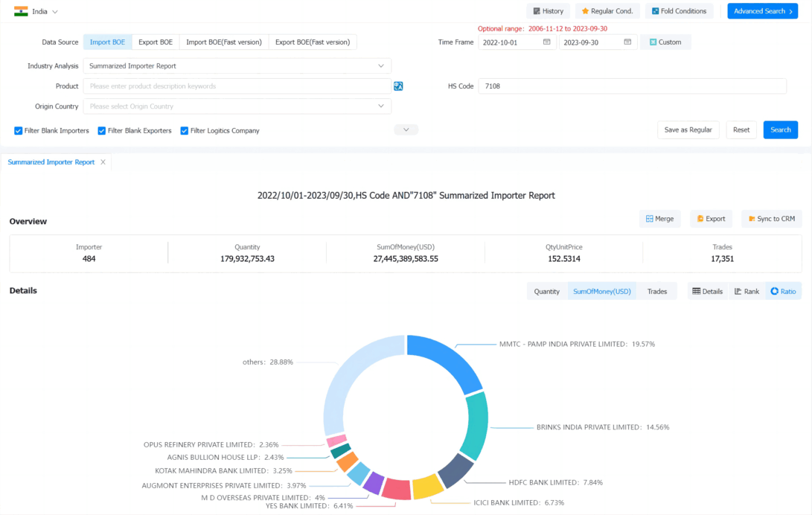Screen dimensions: 812x515
Task: Click the Quantity value 179,932,753.43
Action: coord(248,259)
